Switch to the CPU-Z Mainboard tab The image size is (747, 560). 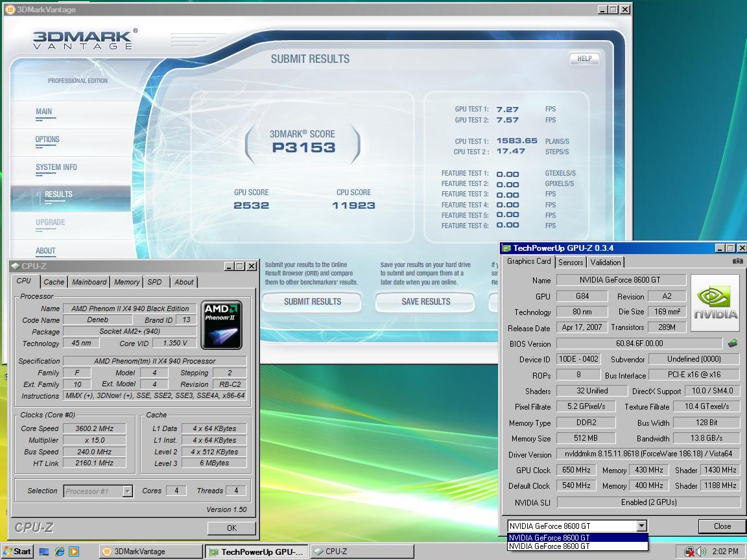pos(89,282)
